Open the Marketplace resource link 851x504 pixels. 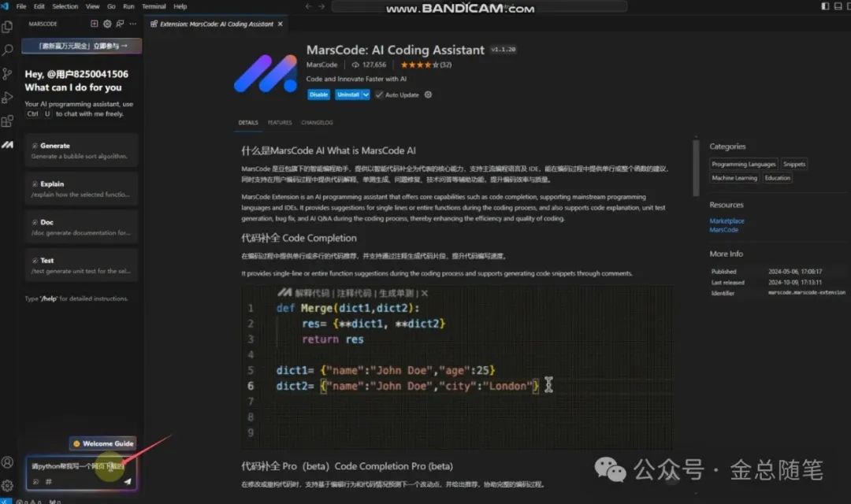click(727, 221)
